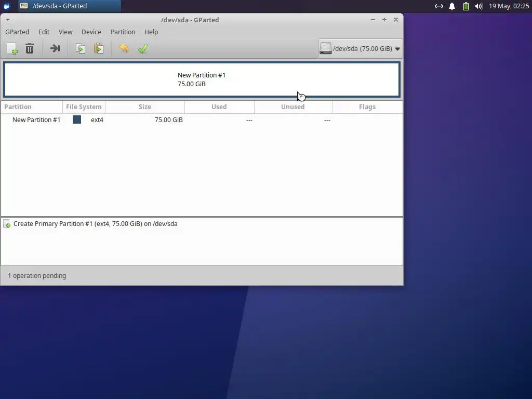
Task: Click the Partition column header
Action: point(32,107)
